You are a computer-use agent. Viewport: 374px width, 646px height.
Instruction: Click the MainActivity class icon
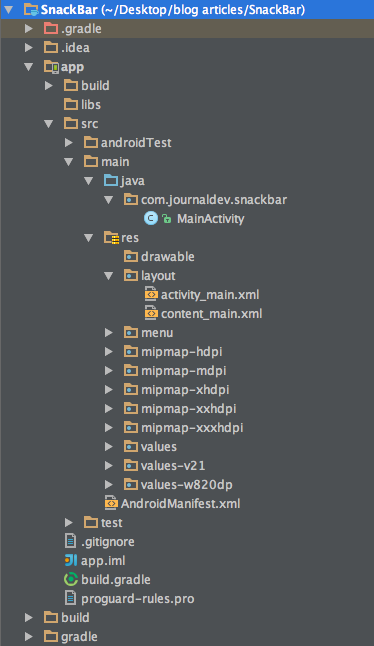coord(151,218)
